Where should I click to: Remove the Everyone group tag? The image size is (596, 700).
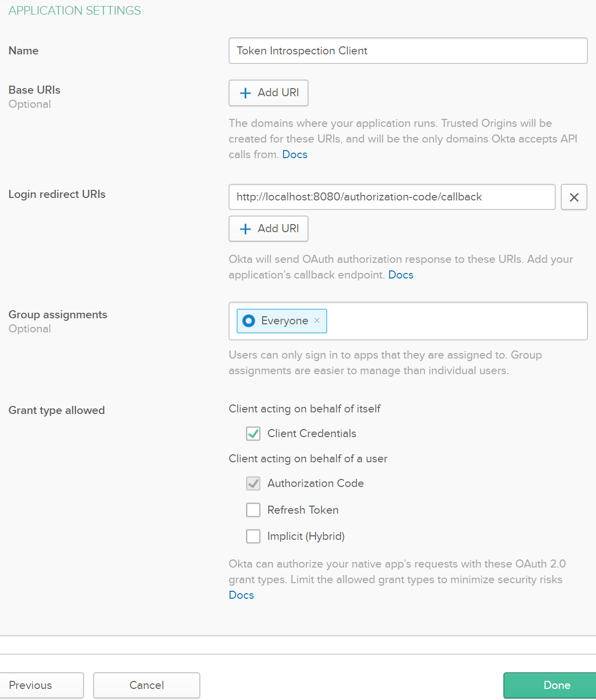point(317,321)
